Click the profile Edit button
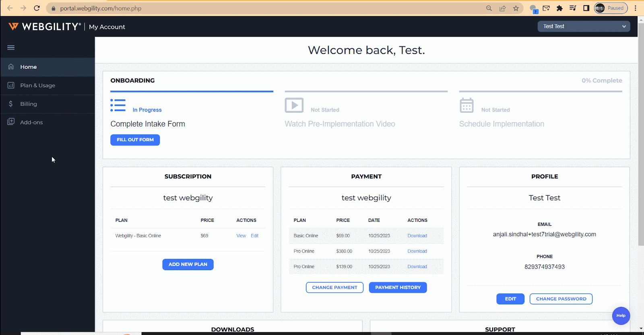 (x=510, y=299)
